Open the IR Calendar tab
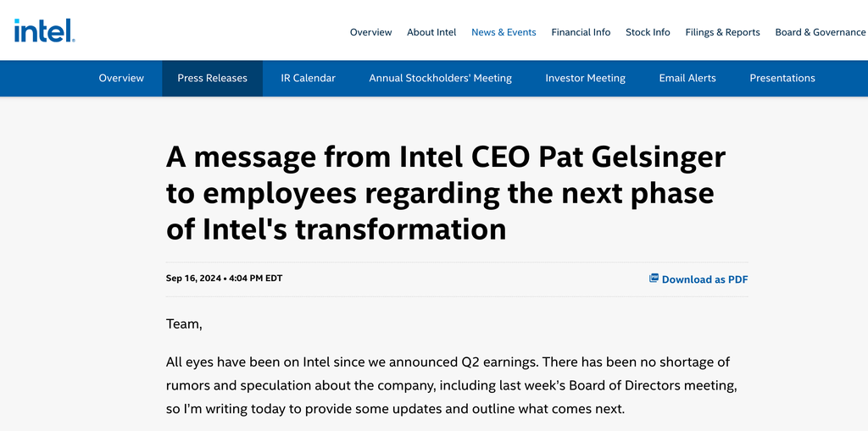 point(308,78)
